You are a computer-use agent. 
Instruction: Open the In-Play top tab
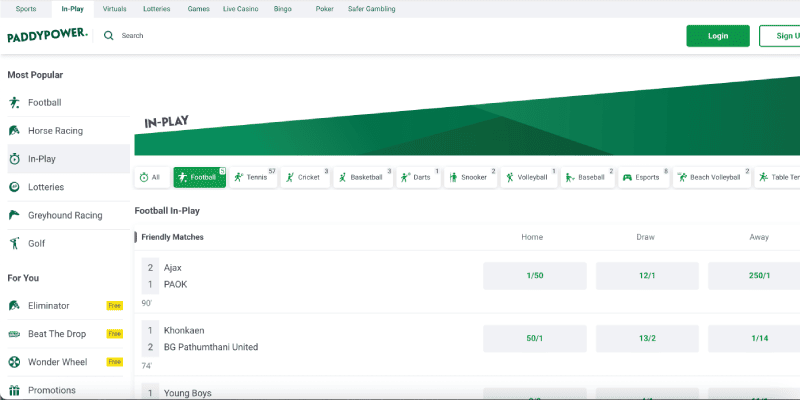click(72, 9)
